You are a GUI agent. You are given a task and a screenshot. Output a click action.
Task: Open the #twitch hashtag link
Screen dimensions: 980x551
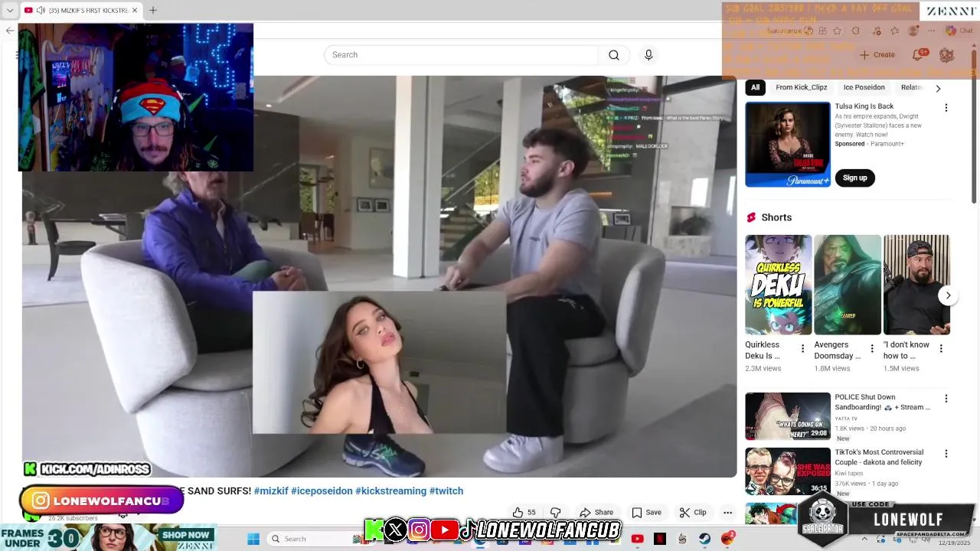pyautogui.click(x=446, y=491)
